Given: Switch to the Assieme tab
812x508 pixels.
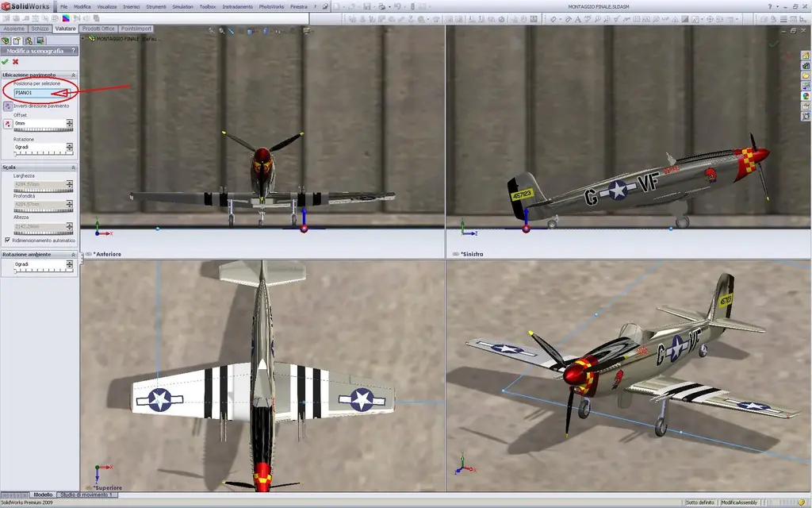Looking at the screenshot, I should (14, 29).
